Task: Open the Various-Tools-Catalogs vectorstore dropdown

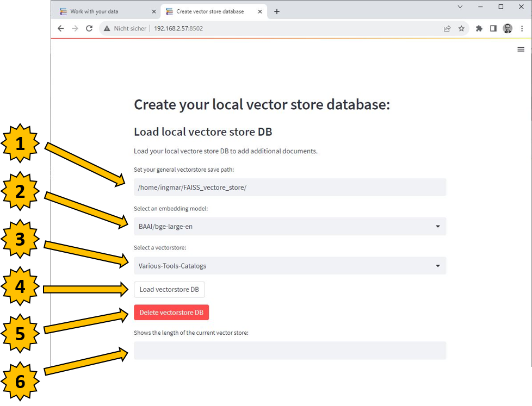Action: [290, 266]
